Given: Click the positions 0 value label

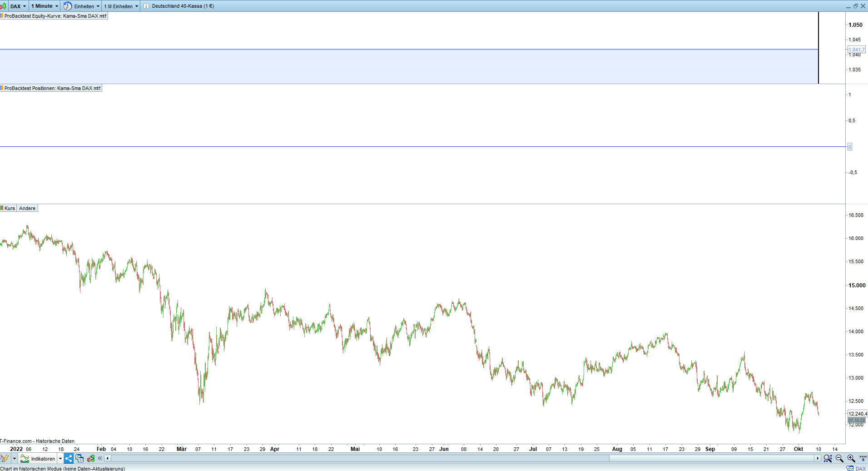Looking at the screenshot, I should pos(850,147).
